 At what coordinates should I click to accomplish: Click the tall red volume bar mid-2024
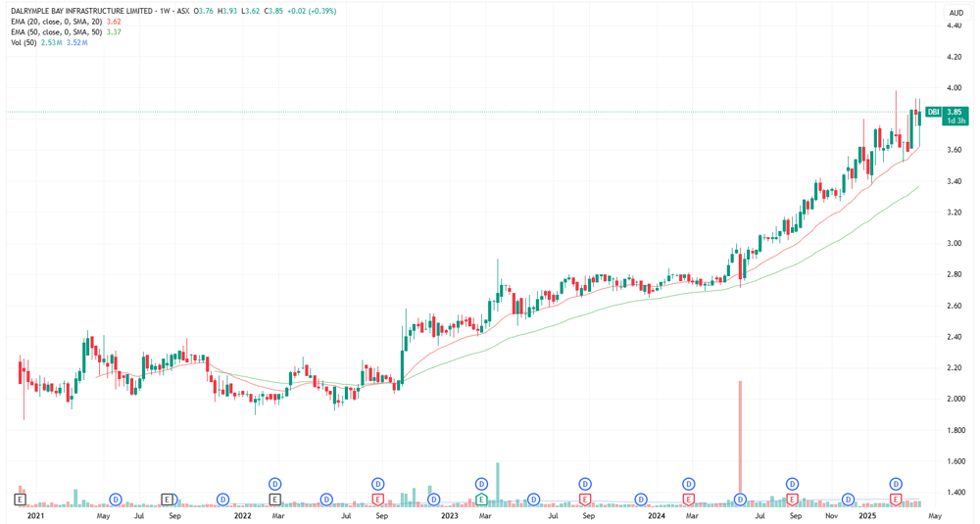741,437
